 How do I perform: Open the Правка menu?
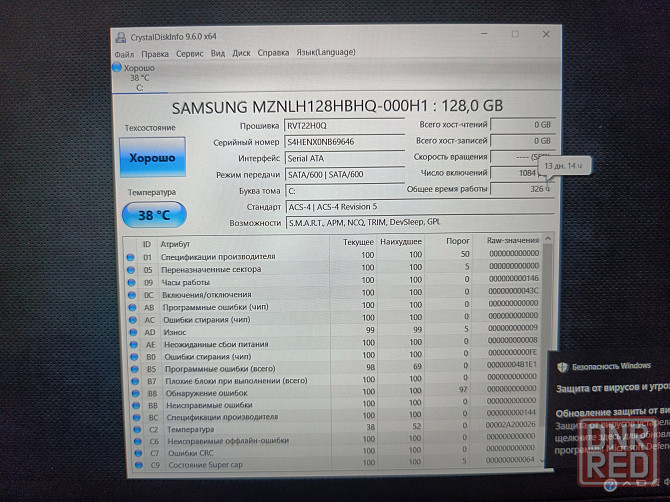point(155,54)
